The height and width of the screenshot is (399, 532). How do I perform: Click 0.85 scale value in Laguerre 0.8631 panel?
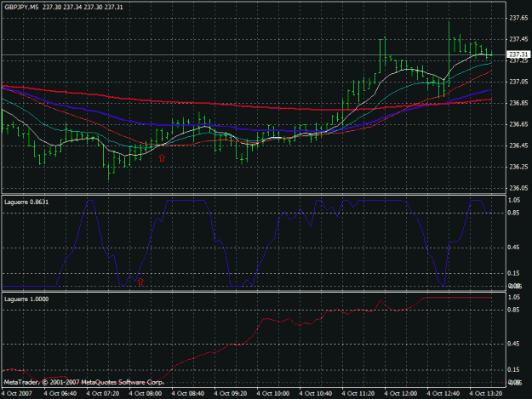tap(513, 213)
